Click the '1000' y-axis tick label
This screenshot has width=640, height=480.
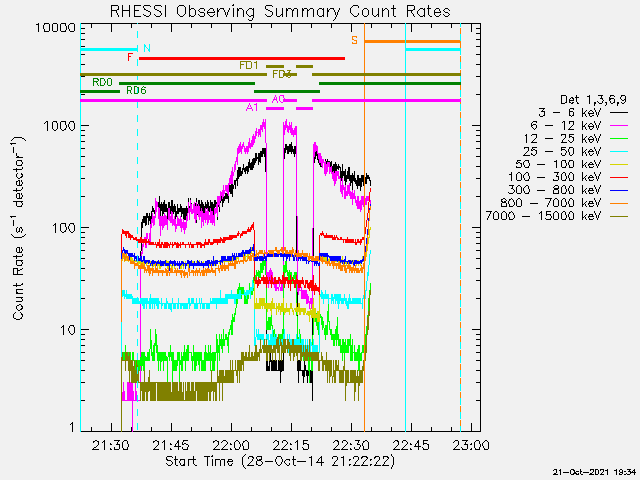[x=60, y=126]
